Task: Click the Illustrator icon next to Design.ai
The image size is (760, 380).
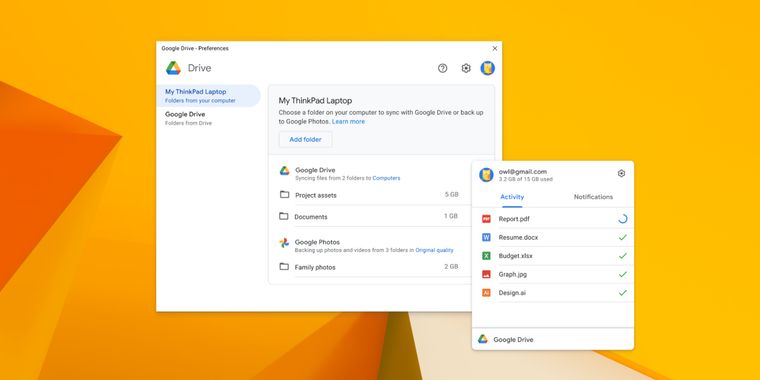Action: pos(486,293)
